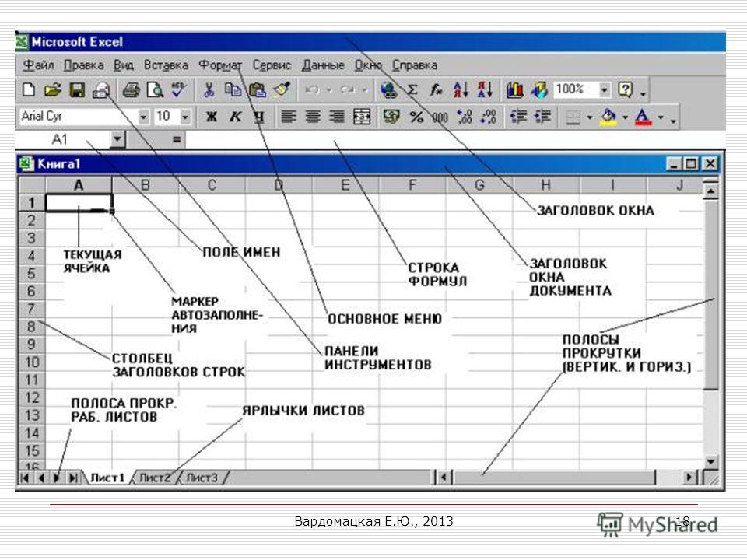Open the Файл menu
This screenshot has height=560, width=747.
[39, 65]
